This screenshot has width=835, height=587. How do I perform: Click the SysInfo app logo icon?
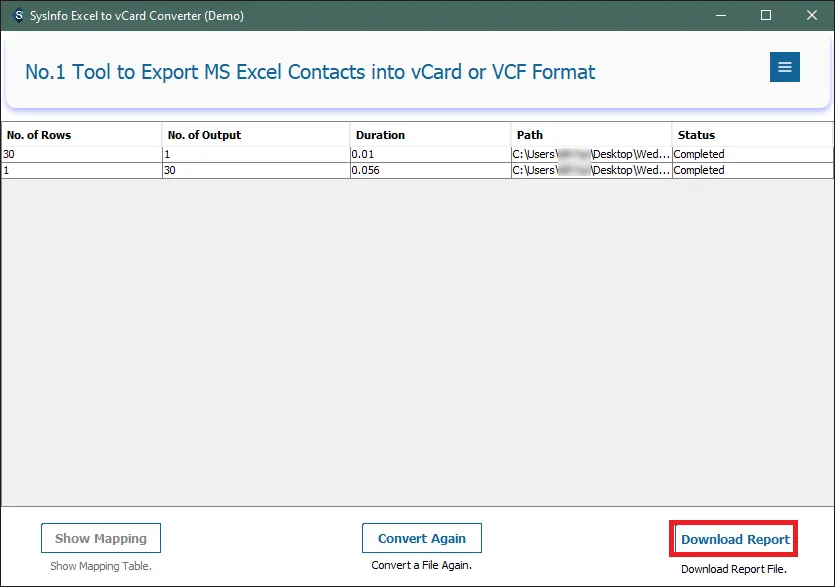pos(17,15)
